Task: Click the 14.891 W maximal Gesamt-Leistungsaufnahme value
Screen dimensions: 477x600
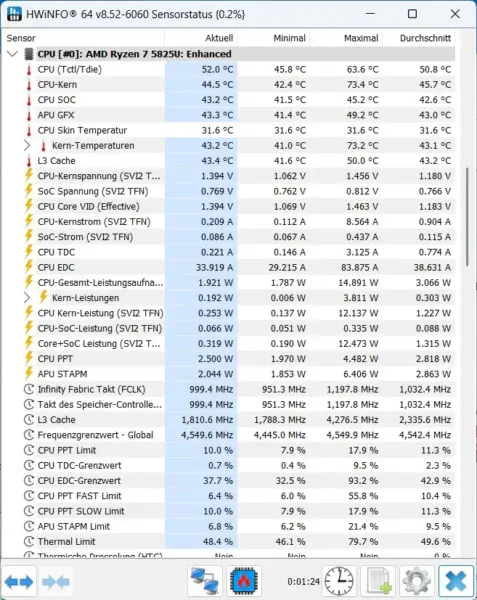Action: click(358, 283)
